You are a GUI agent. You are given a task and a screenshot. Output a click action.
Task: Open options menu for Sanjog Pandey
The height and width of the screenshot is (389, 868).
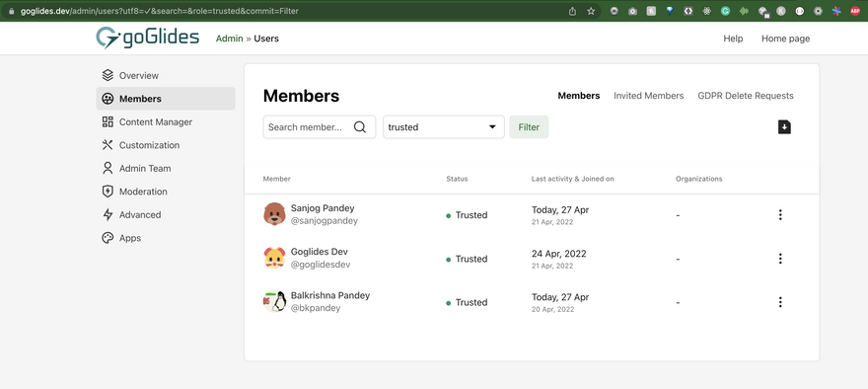point(780,215)
